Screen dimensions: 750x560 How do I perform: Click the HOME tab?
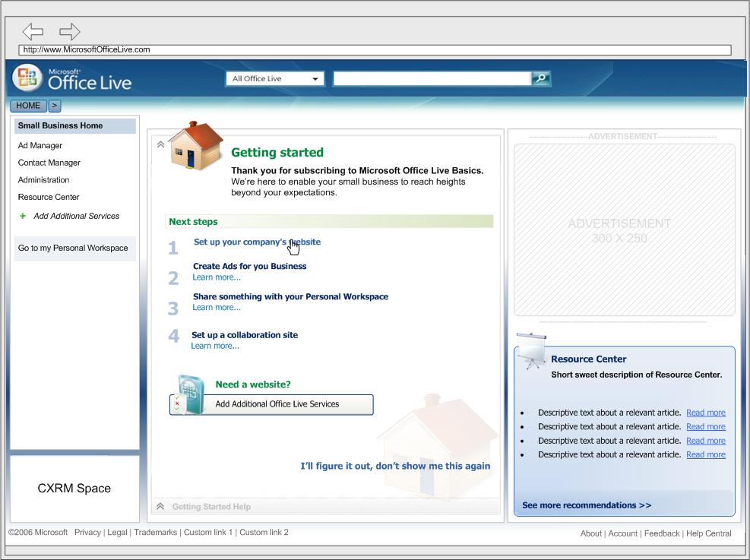coord(28,105)
